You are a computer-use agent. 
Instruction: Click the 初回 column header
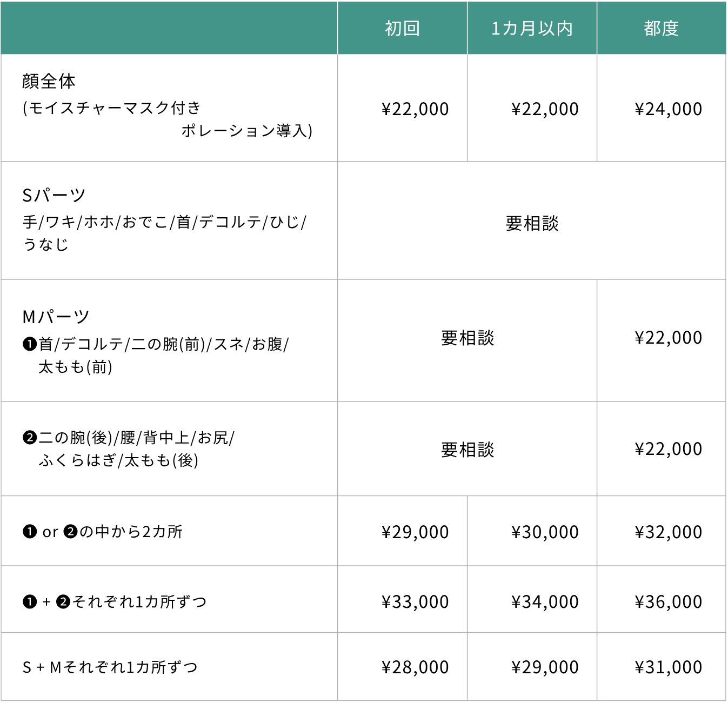coord(402,28)
